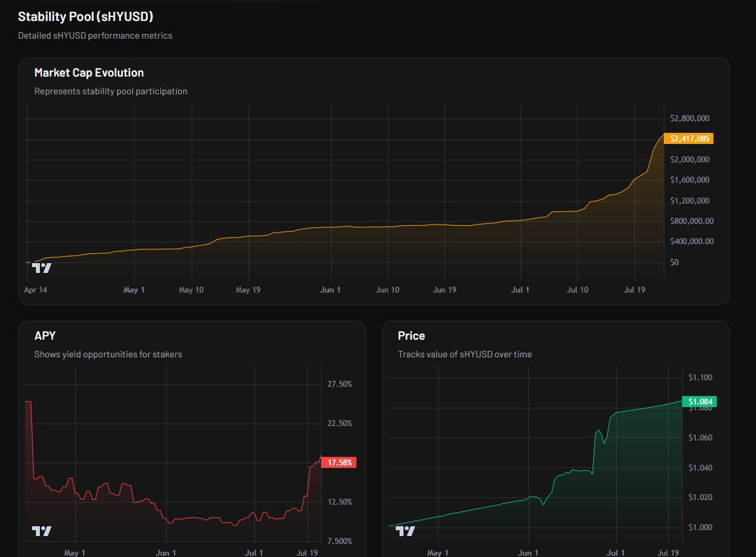The height and width of the screenshot is (557, 756).
Task: Click the $800,000.00 axis label
Action: coord(692,221)
